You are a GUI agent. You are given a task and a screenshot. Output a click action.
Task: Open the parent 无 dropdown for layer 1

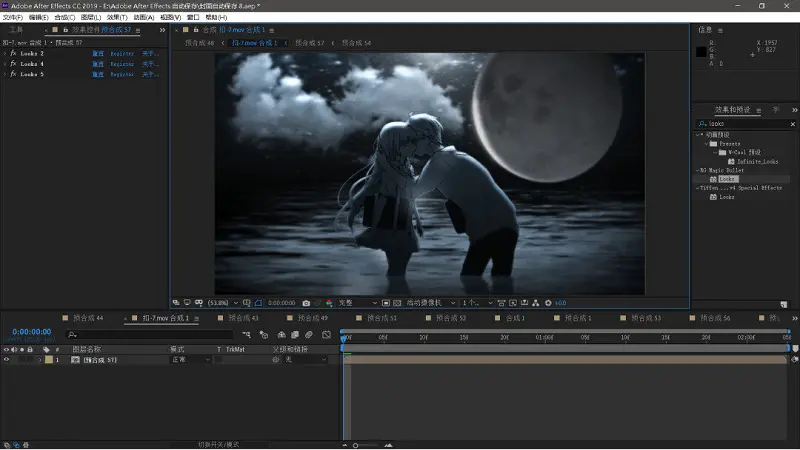point(305,360)
